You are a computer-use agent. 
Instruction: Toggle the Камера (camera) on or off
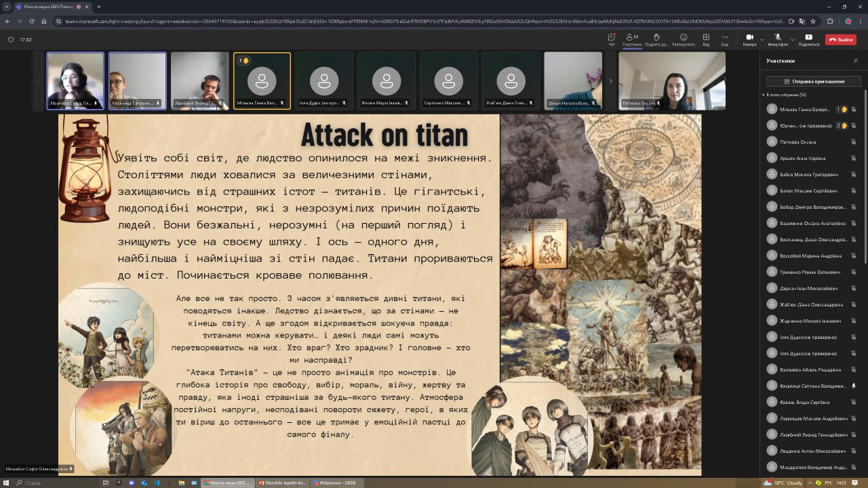pyautogui.click(x=749, y=39)
